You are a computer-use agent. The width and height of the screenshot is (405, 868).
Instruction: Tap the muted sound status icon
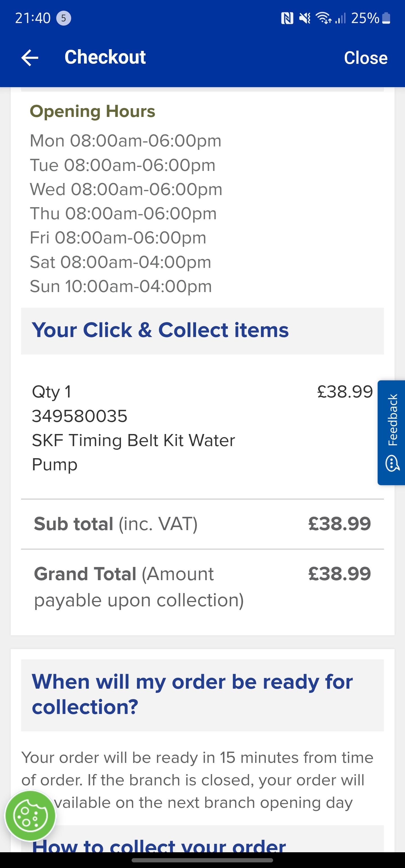[305, 18]
